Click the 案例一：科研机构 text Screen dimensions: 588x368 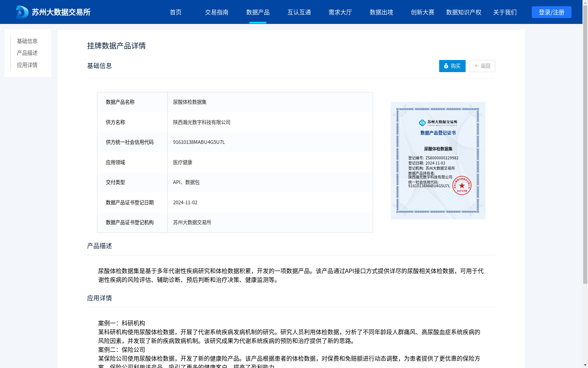pyautogui.click(x=122, y=323)
